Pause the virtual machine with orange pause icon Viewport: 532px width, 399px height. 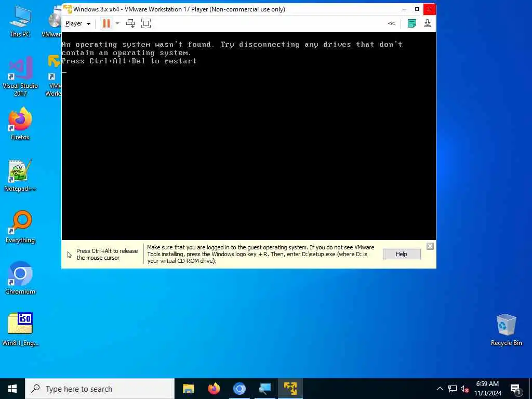pos(106,23)
